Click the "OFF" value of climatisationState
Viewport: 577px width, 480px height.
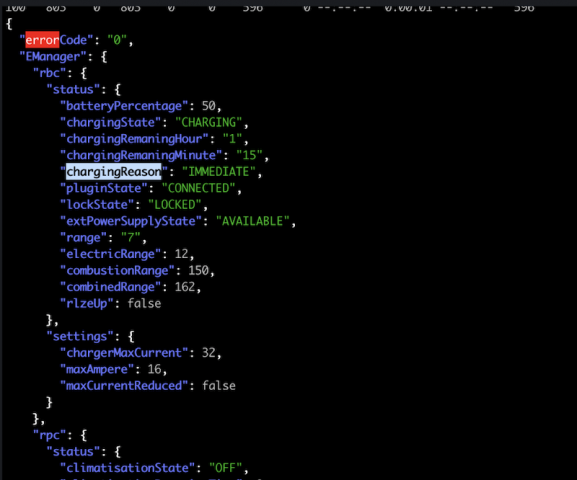(x=225, y=468)
